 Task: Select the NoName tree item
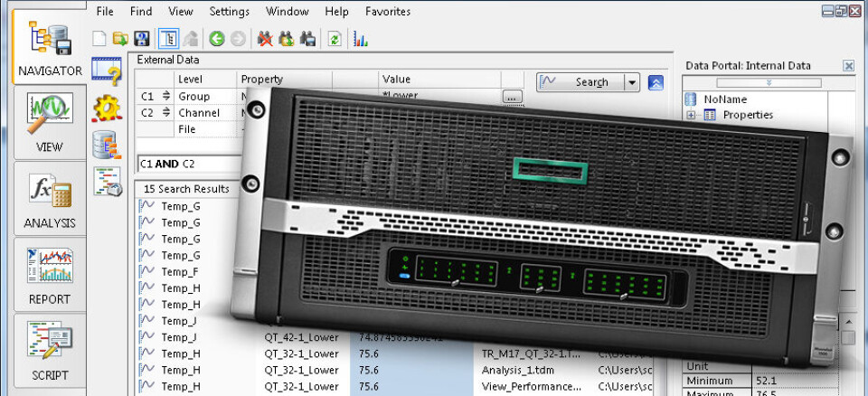coord(725,99)
